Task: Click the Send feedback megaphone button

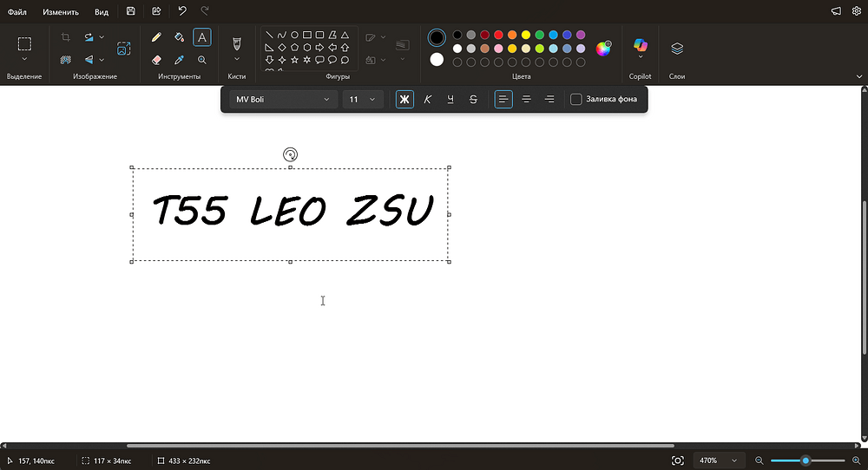Action: click(837, 11)
